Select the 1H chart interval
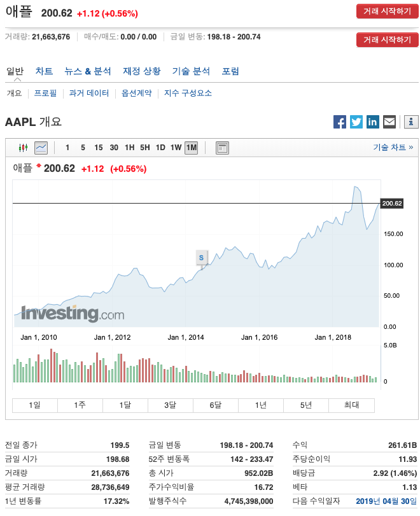 tap(129, 148)
